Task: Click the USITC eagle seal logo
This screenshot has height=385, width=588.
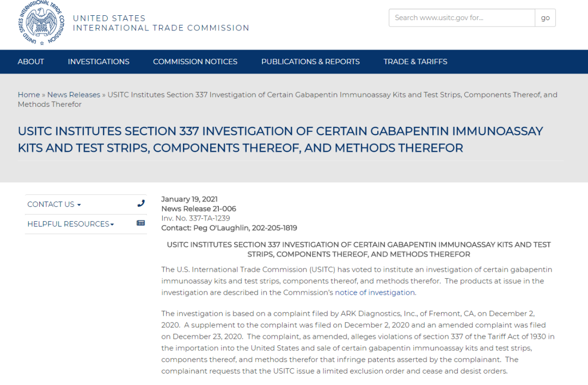Action: point(41,23)
